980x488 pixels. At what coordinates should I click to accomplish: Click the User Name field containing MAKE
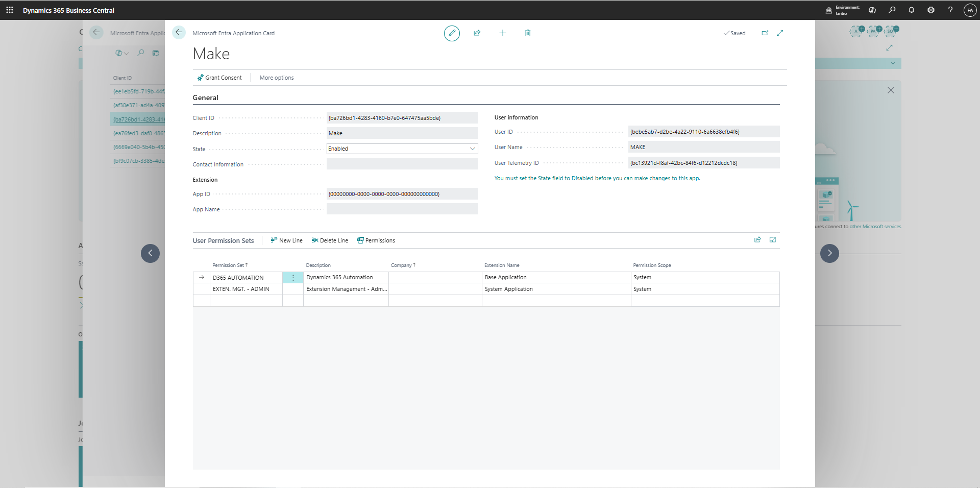click(x=704, y=147)
